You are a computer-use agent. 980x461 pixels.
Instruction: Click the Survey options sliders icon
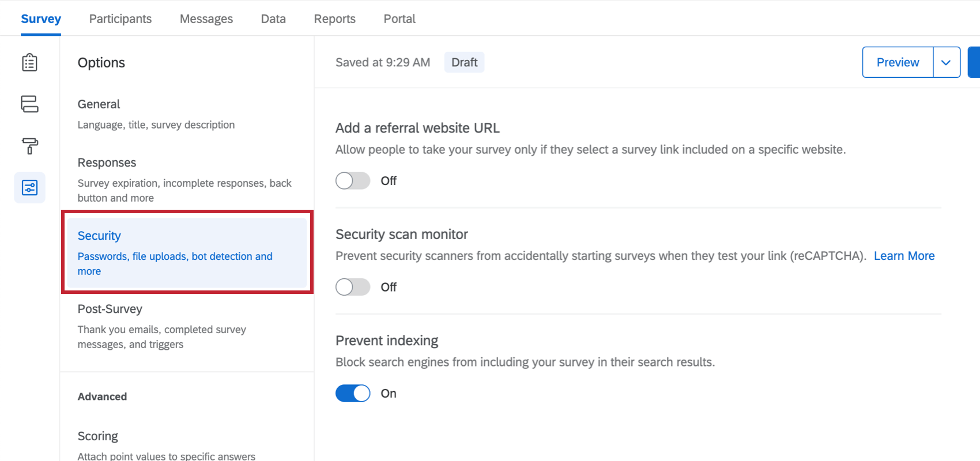coord(29,188)
